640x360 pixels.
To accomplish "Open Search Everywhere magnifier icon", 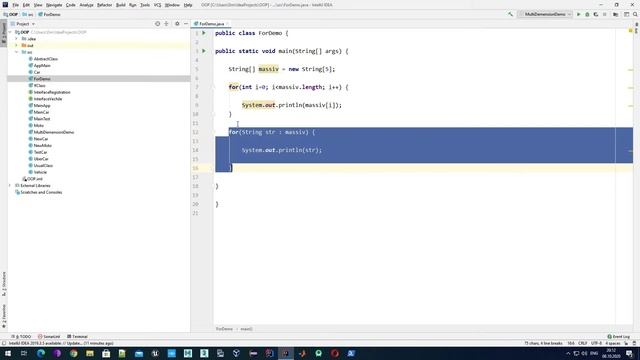I will point(635,14).
